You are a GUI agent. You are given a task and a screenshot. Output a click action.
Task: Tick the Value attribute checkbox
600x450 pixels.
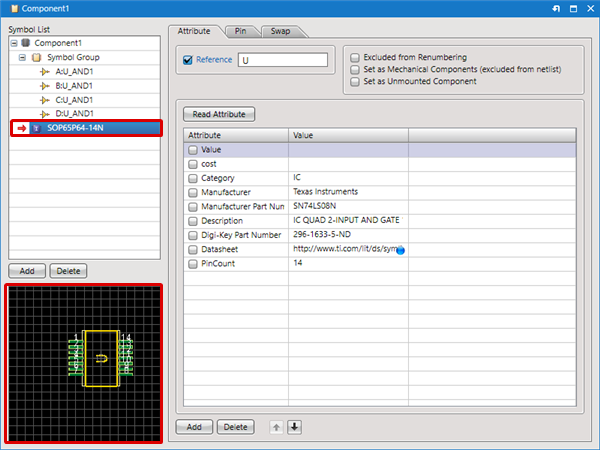click(193, 150)
